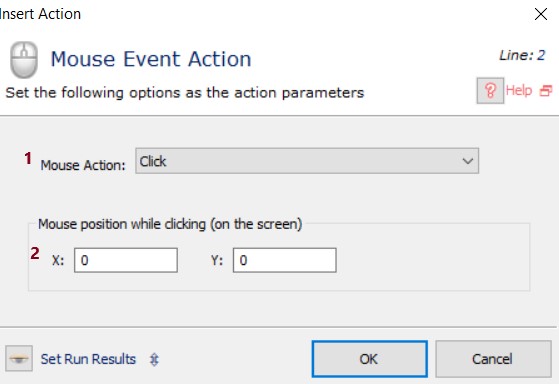Click the Mouse Event Action heading
This screenshot has width=559, height=384.
pos(151,59)
